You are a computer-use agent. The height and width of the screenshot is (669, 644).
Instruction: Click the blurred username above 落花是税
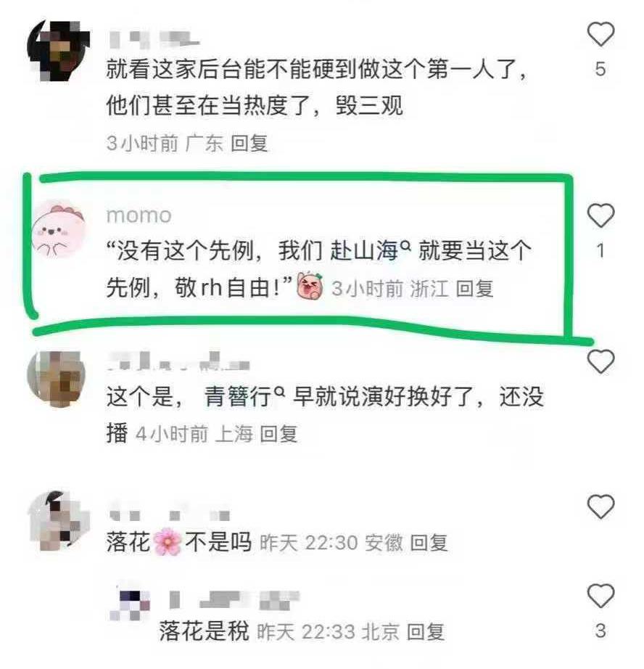click(234, 599)
